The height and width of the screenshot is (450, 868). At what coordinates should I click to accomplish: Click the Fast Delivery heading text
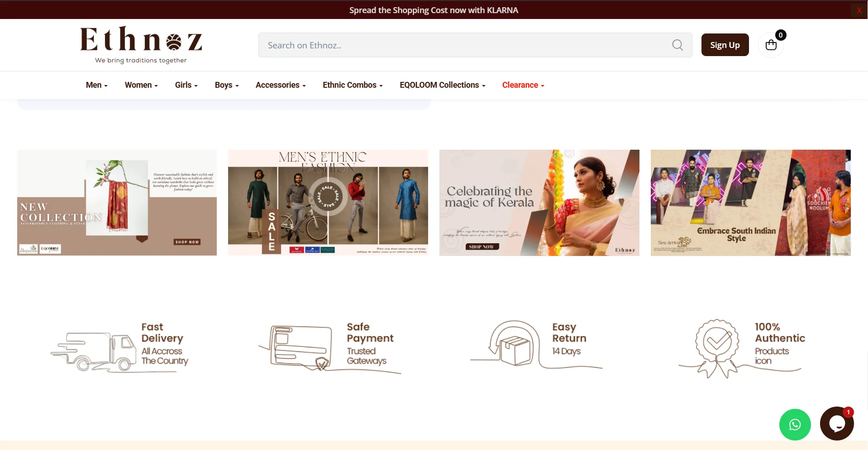[x=162, y=332]
